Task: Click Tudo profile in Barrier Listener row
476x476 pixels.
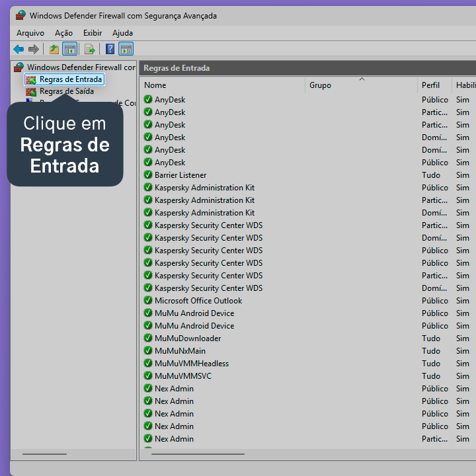Action: 431,175
